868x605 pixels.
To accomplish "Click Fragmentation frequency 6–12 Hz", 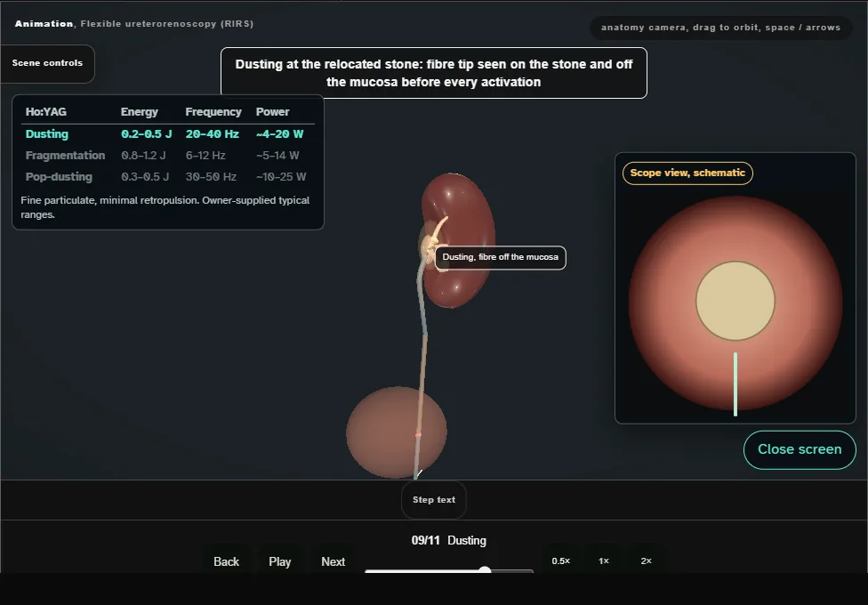I will [205, 156].
